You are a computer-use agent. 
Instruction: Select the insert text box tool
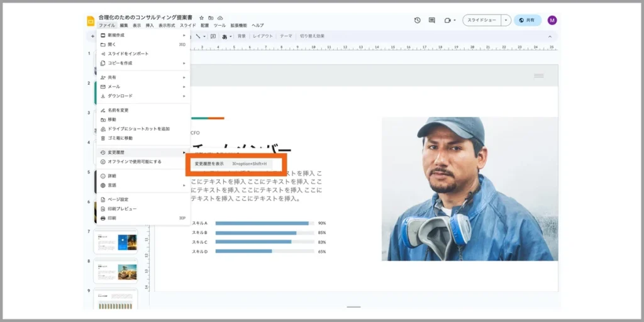point(213,36)
